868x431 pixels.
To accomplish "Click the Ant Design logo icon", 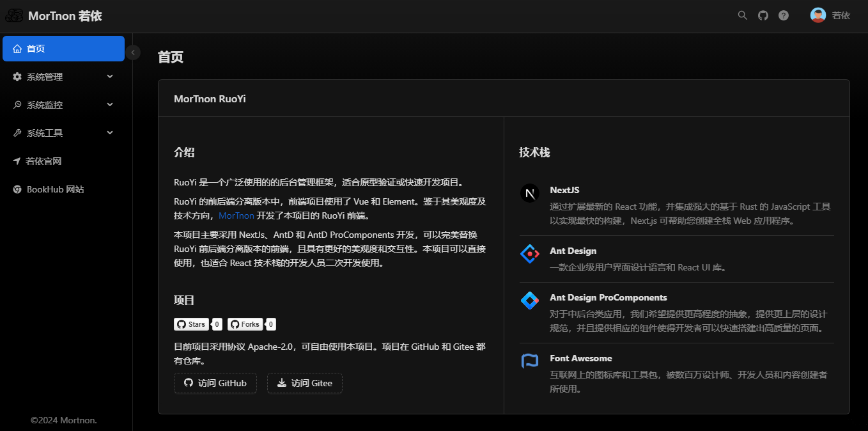I will 530,253.
